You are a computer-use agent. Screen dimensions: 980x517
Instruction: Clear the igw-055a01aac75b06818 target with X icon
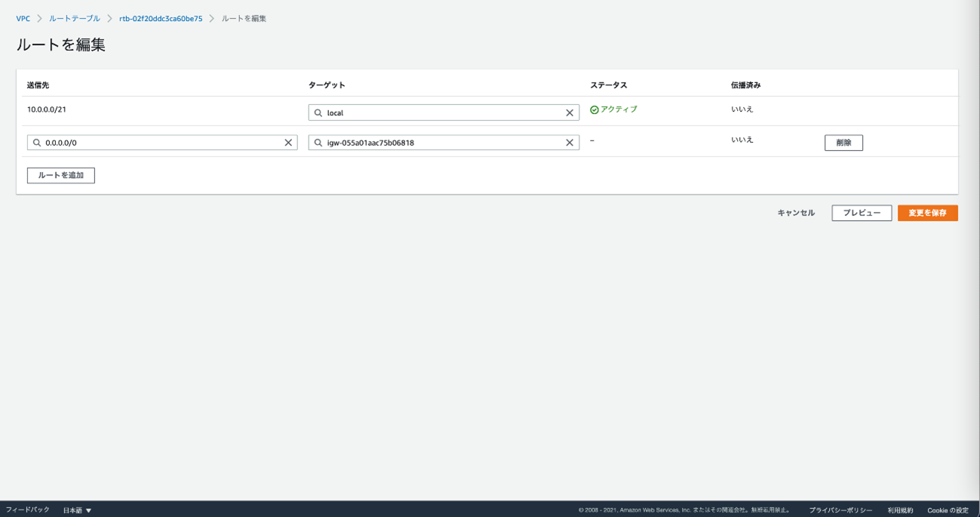[570, 143]
